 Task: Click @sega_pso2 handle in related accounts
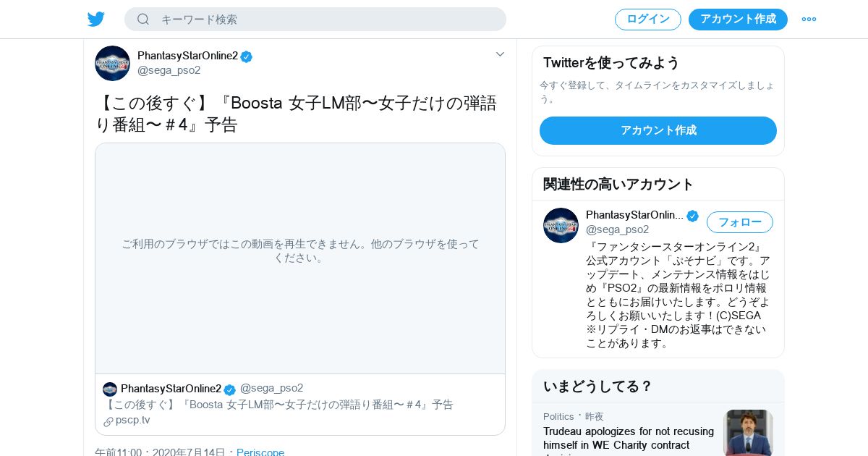coord(617,229)
